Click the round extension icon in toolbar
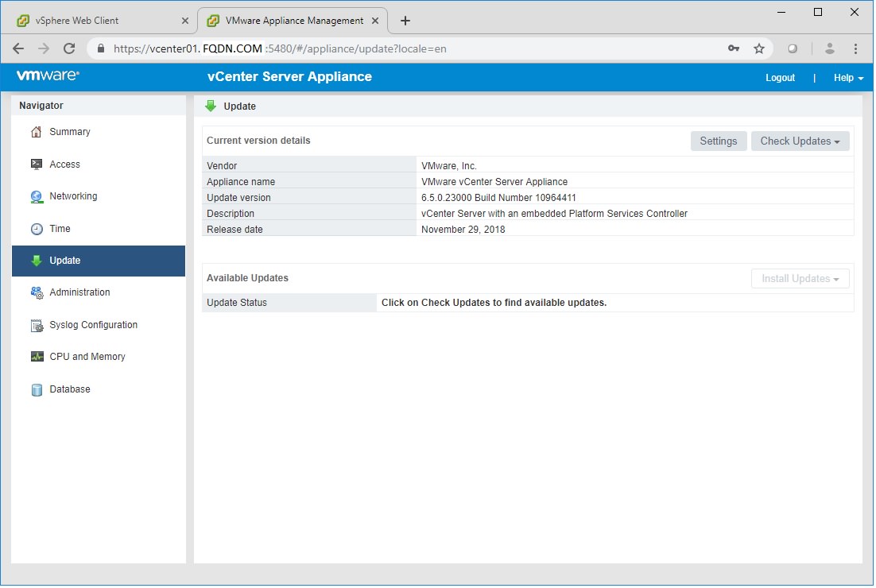Viewport: 876px width, 588px height. click(x=793, y=48)
